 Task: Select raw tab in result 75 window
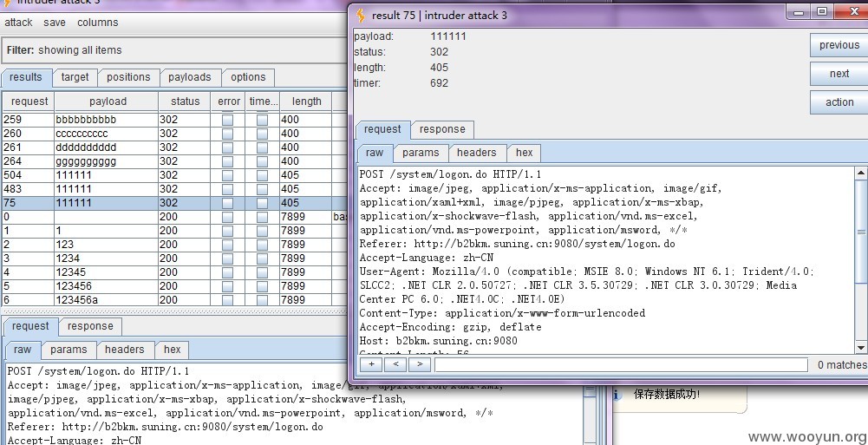pyautogui.click(x=375, y=153)
